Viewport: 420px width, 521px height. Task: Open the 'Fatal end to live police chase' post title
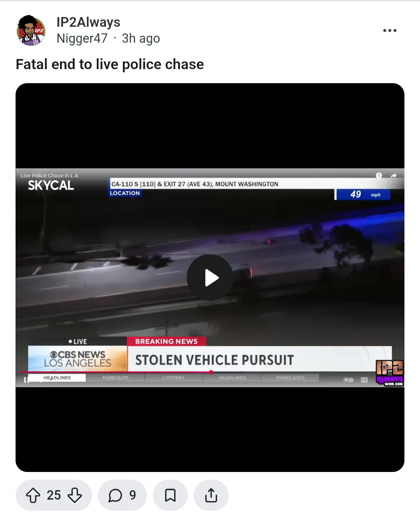(110, 64)
